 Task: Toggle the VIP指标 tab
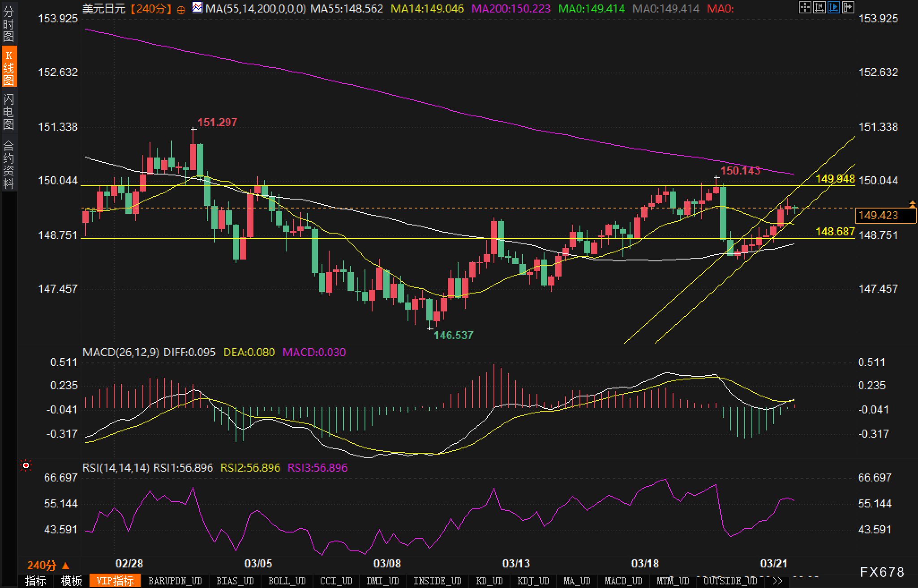coord(116,581)
